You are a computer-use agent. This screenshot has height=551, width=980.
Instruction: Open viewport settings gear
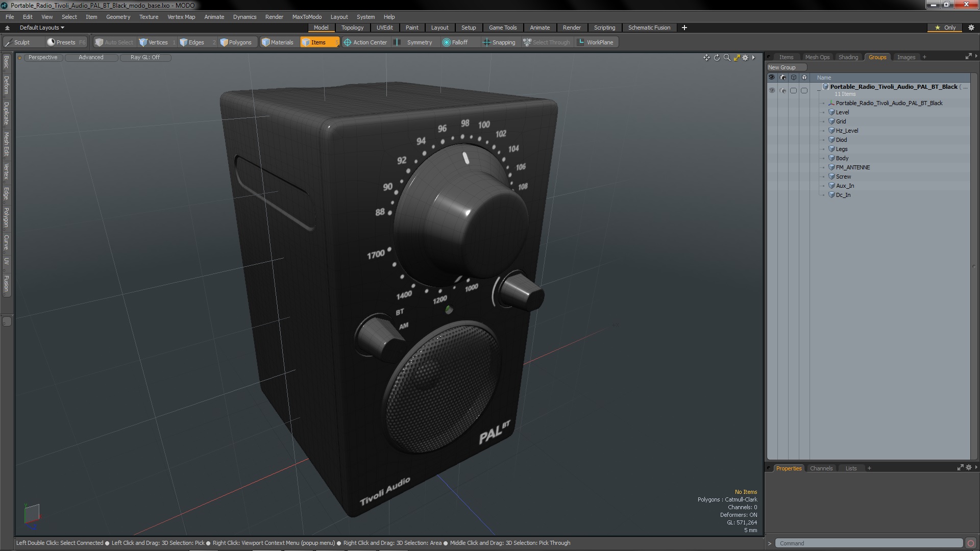coord(745,58)
